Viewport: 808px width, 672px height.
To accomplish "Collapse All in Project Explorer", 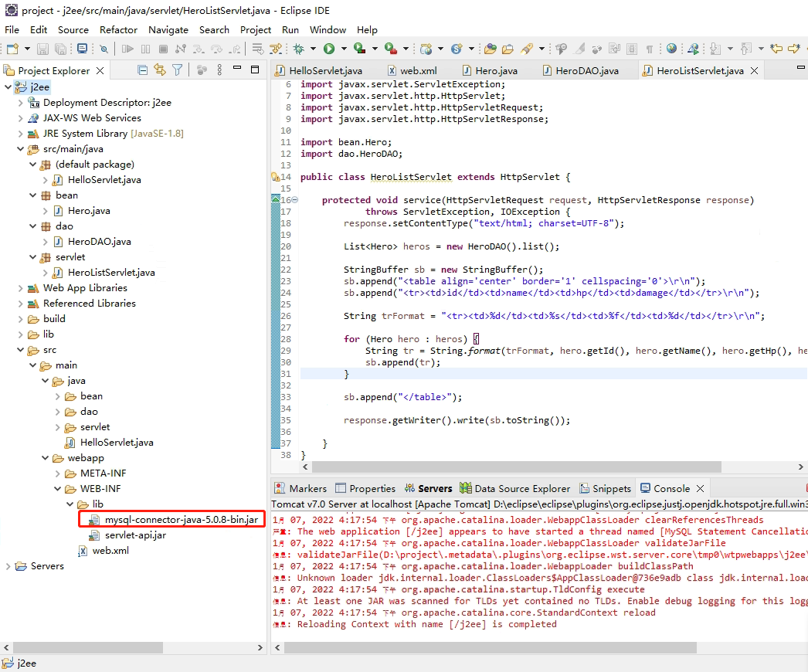I will click(143, 70).
